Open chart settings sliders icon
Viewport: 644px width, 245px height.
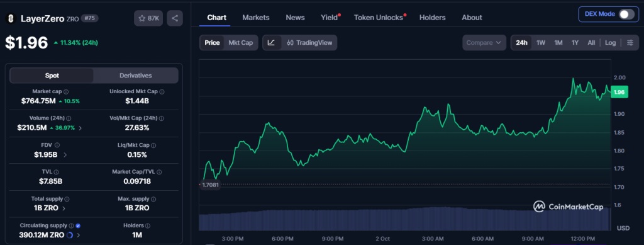point(630,43)
